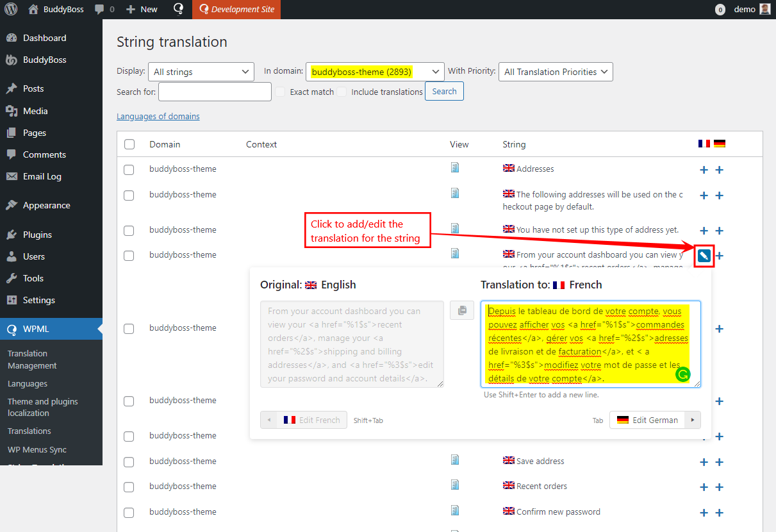Tick the Include translations checkbox
Screen dimensions: 776x532
click(342, 92)
